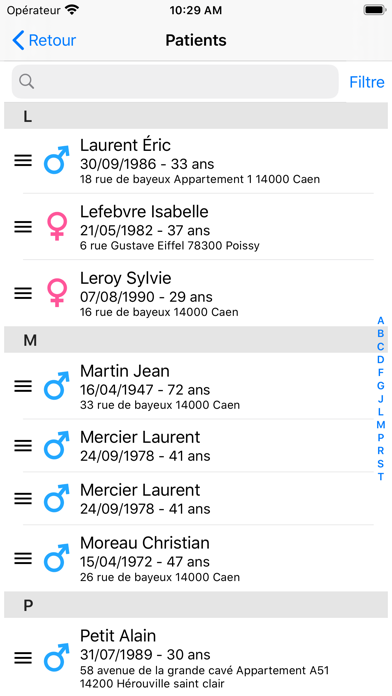This screenshot has width=392, height=696.
Task: Go back with the Retour button
Action: (44, 40)
